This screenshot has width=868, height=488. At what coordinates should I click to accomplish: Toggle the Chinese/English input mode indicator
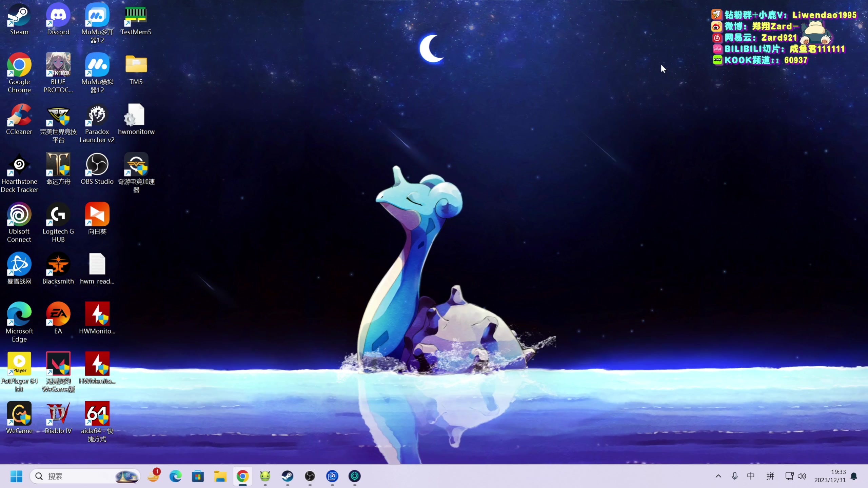(x=751, y=476)
